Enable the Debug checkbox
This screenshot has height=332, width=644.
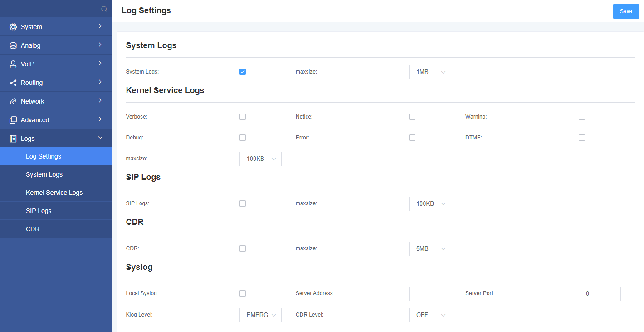pyautogui.click(x=243, y=138)
